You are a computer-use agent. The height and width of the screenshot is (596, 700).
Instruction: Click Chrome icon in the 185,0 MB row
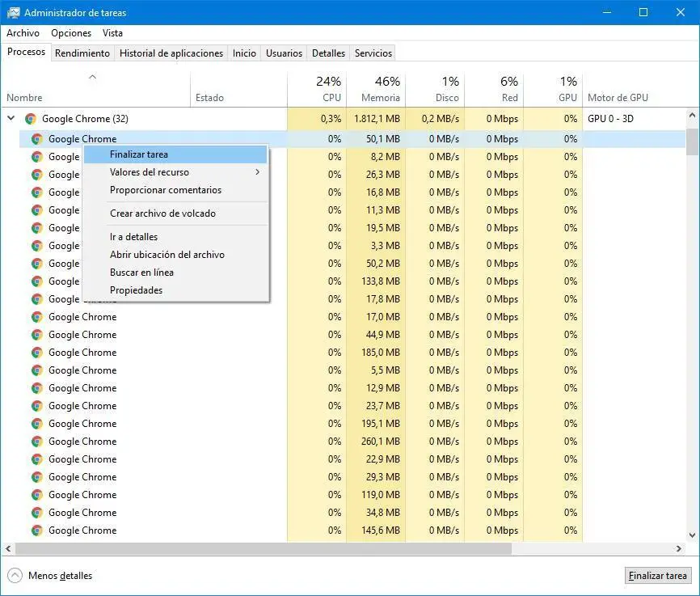(x=37, y=353)
